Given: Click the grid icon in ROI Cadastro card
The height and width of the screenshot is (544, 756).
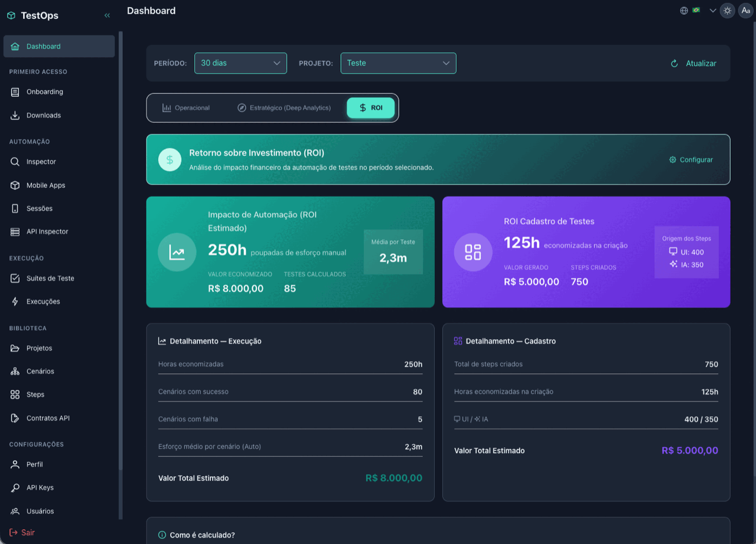Looking at the screenshot, I should (473, 252).
